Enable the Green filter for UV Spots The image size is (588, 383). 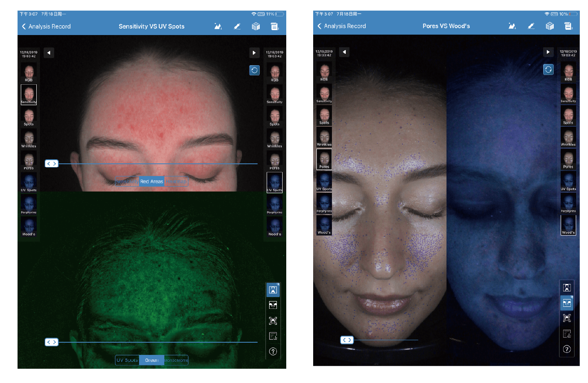click(x=152, y=360)
